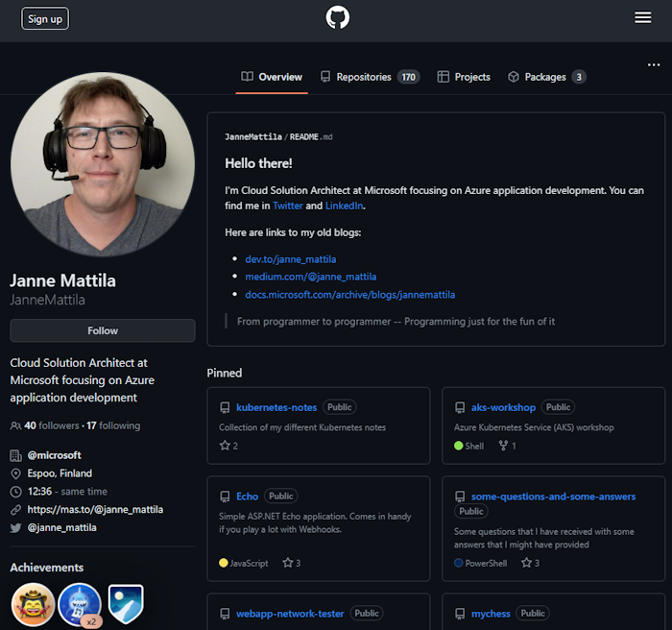
Task: Click the 170 repositories count badge
Action: tap(408, 77)
